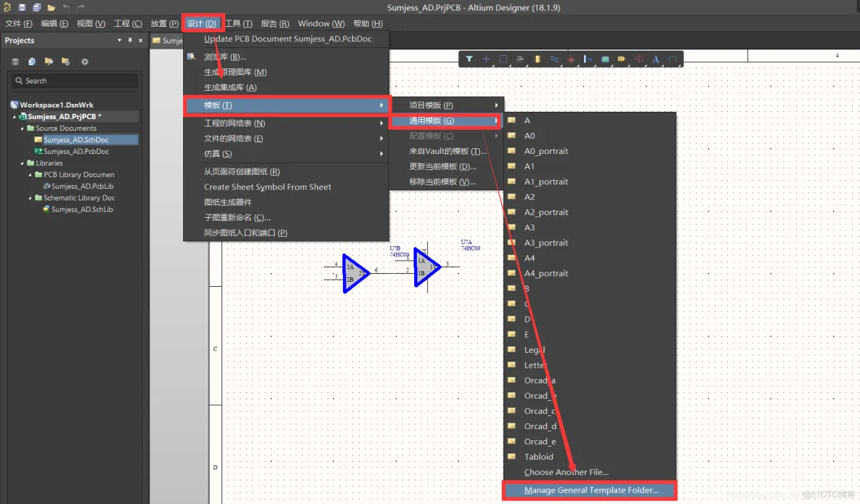
Task: Collapse the Source Documents folder
Action: [x=23, y=129]
